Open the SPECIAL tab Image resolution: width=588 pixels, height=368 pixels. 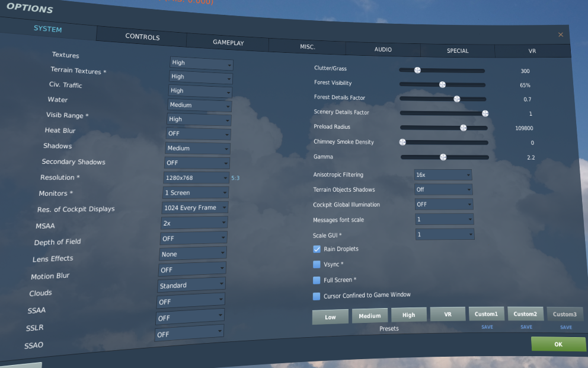click(x=458, y=50)
